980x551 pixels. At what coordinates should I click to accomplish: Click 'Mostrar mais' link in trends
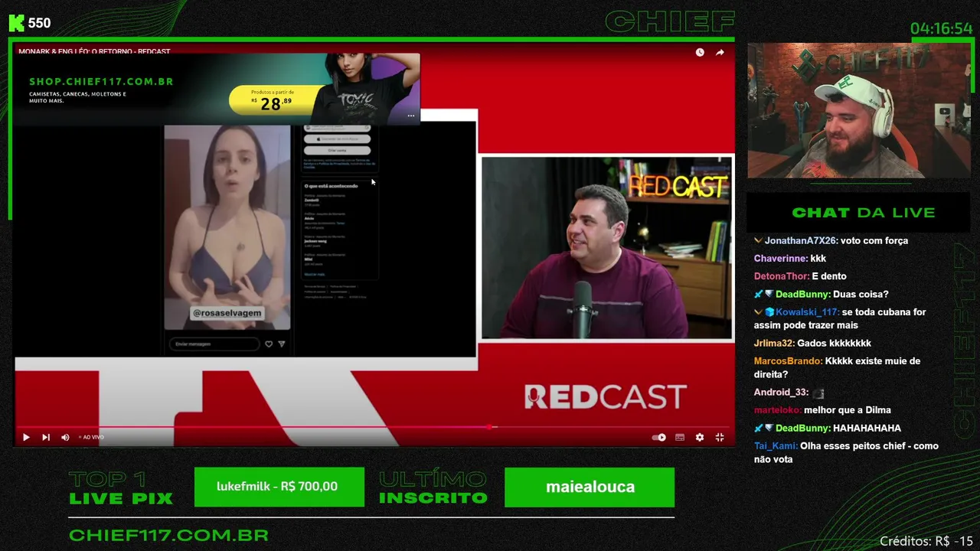click(x=315, y=274)
